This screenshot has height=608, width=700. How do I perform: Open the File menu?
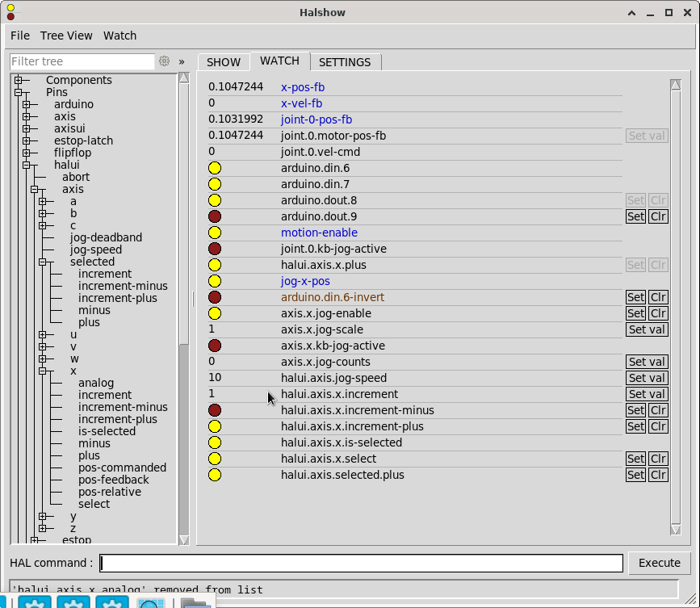point(20,36)
